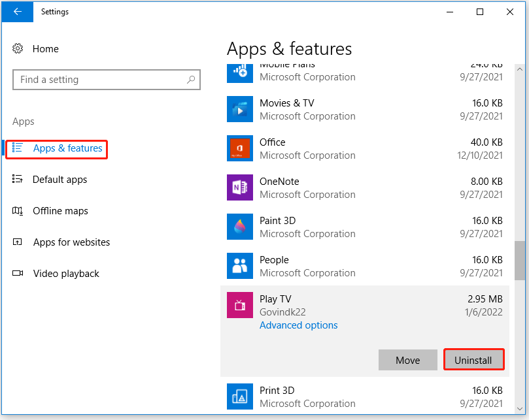
Task: Select the Movies & TV app icon
Action: coord(239,109)
